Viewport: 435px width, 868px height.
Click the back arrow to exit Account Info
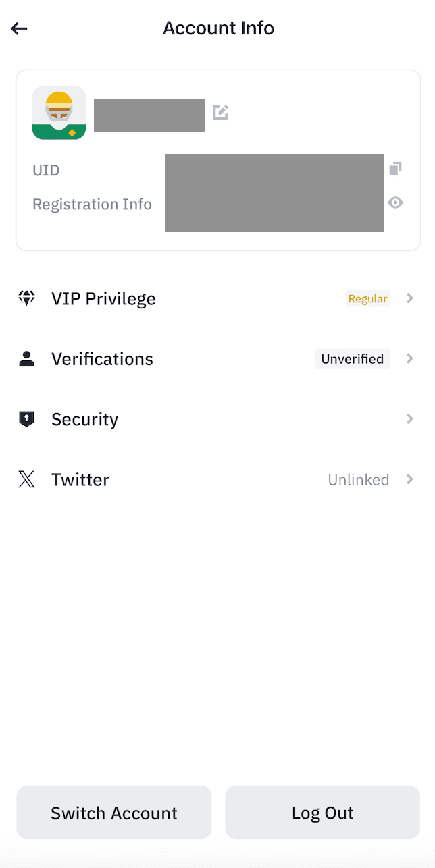click(x=18, y=28)
